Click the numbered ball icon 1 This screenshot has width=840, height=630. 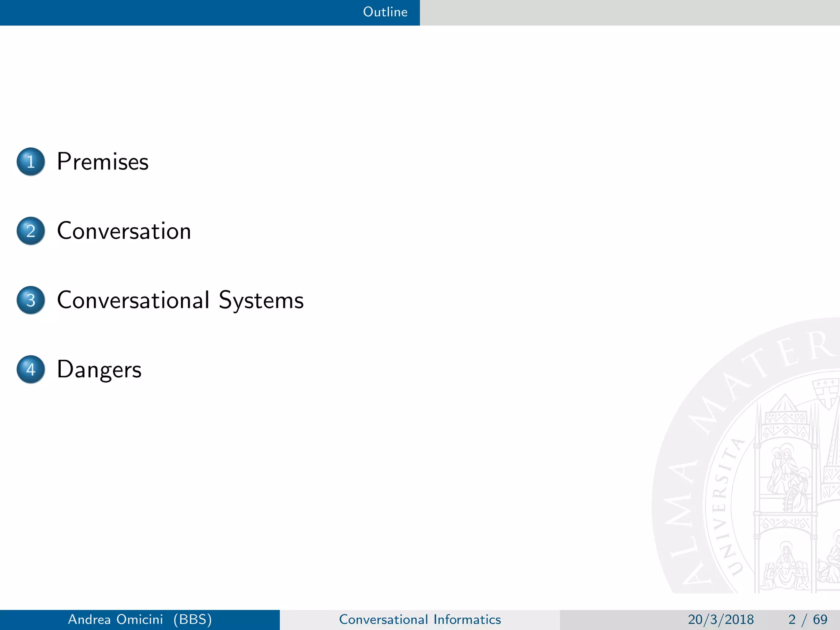(31, 162)
